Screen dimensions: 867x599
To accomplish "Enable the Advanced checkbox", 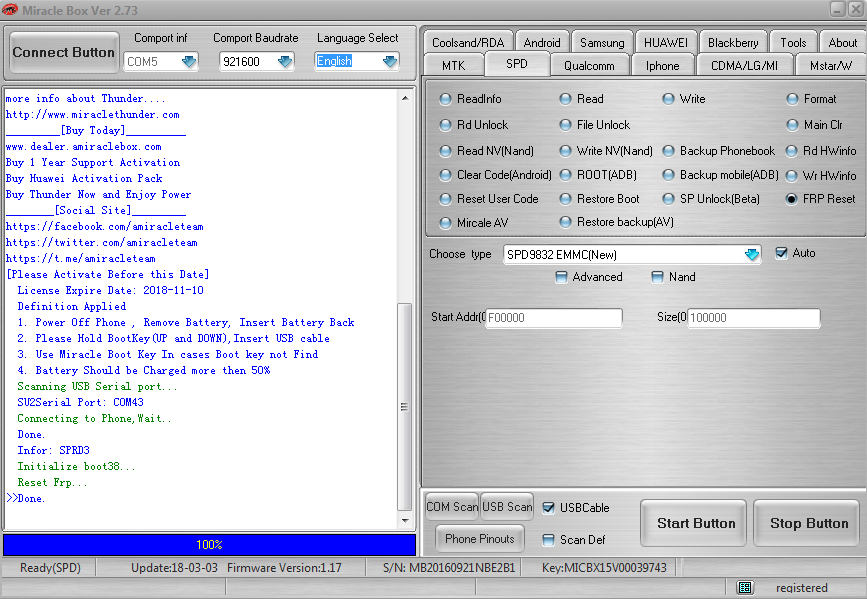I will click(561, 277).
